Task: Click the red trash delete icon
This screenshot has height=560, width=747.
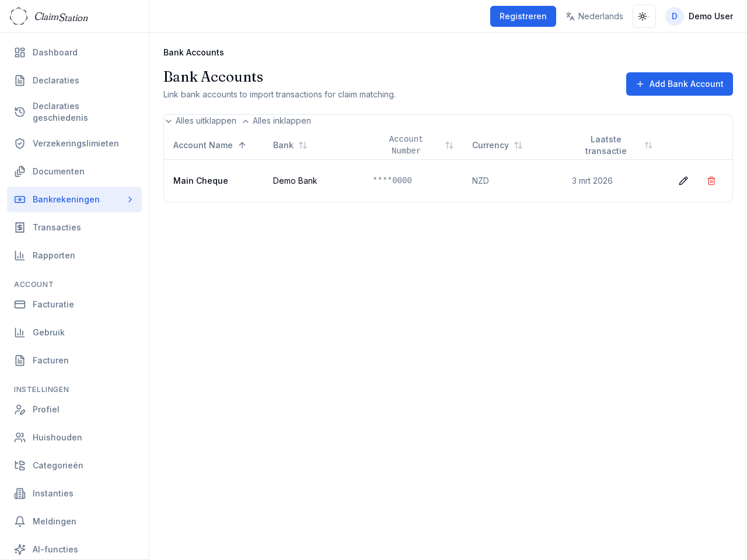Action: [711, 181]
